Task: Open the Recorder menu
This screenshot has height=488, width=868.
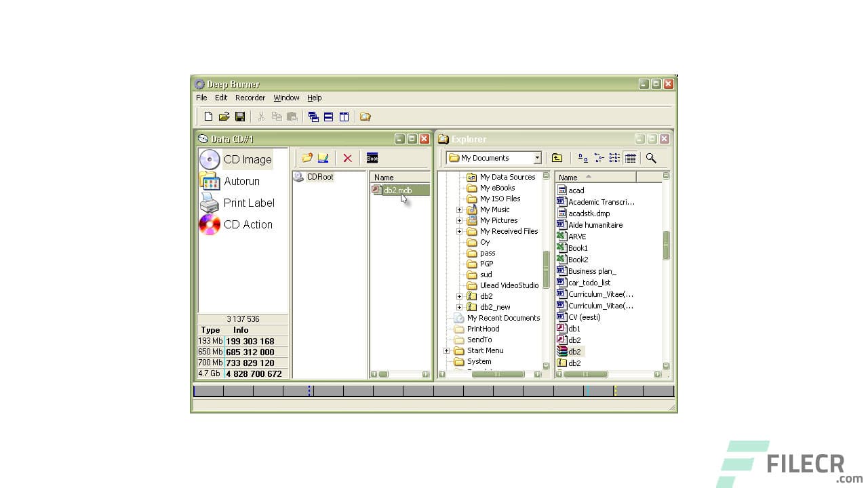Action: click(250, 97)
